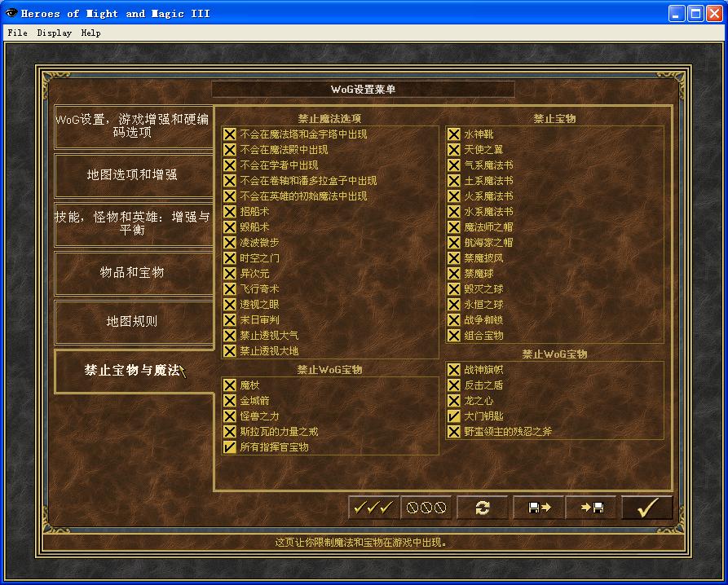
Task: Open the Display menu
Action: click(x=55, y=33)
